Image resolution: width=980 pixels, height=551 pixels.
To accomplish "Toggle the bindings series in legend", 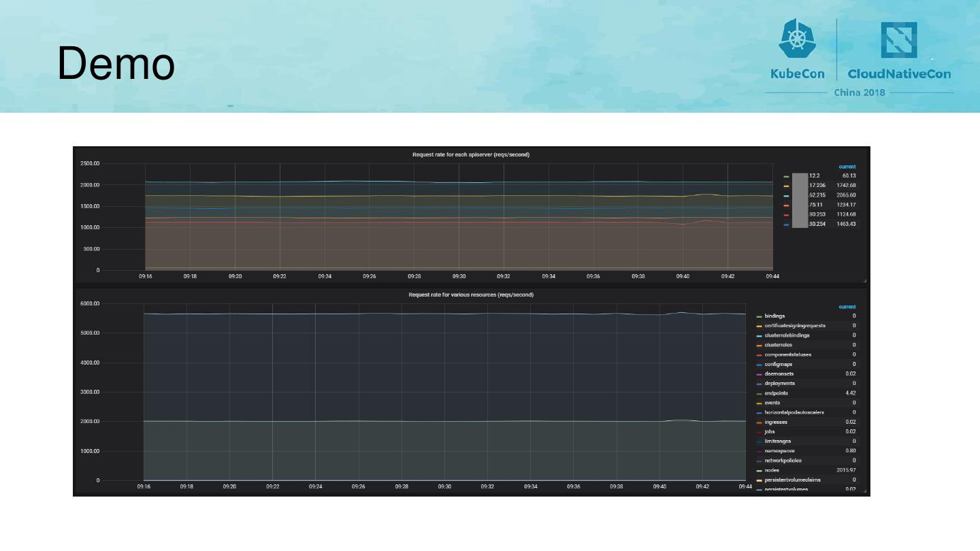I will [x=774, y=316].
